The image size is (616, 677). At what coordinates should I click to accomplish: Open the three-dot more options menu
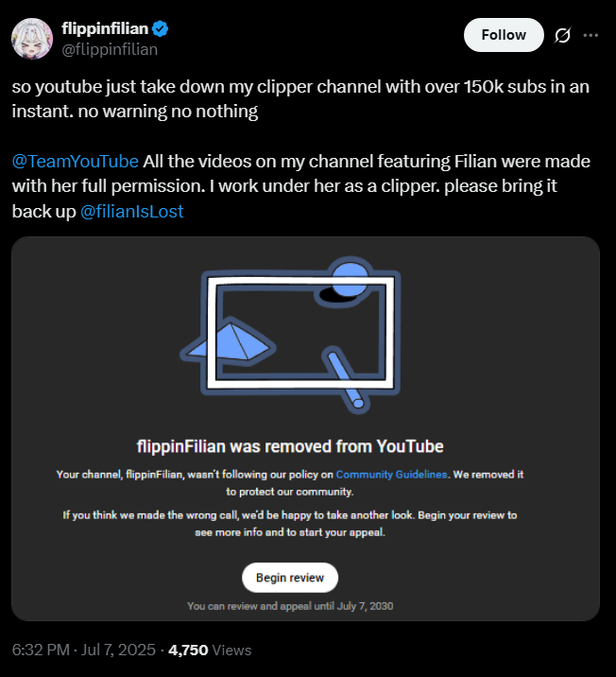pos(591,35)
